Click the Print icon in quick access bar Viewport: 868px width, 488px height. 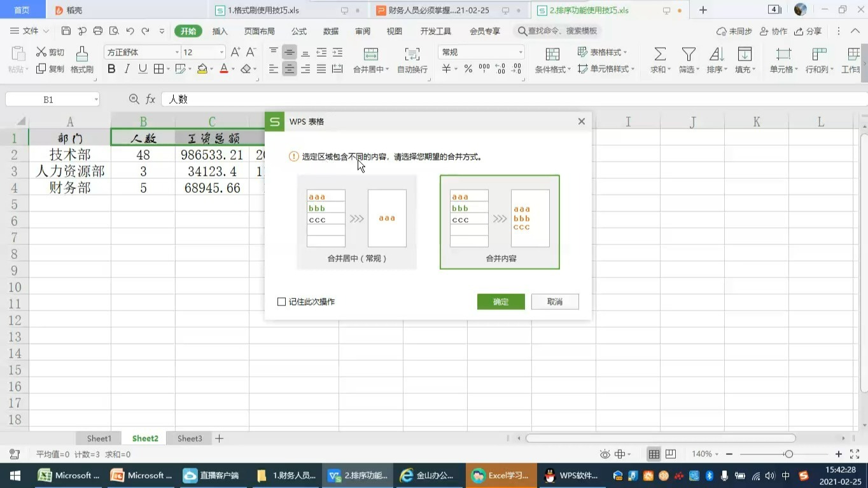coord(98,31)
